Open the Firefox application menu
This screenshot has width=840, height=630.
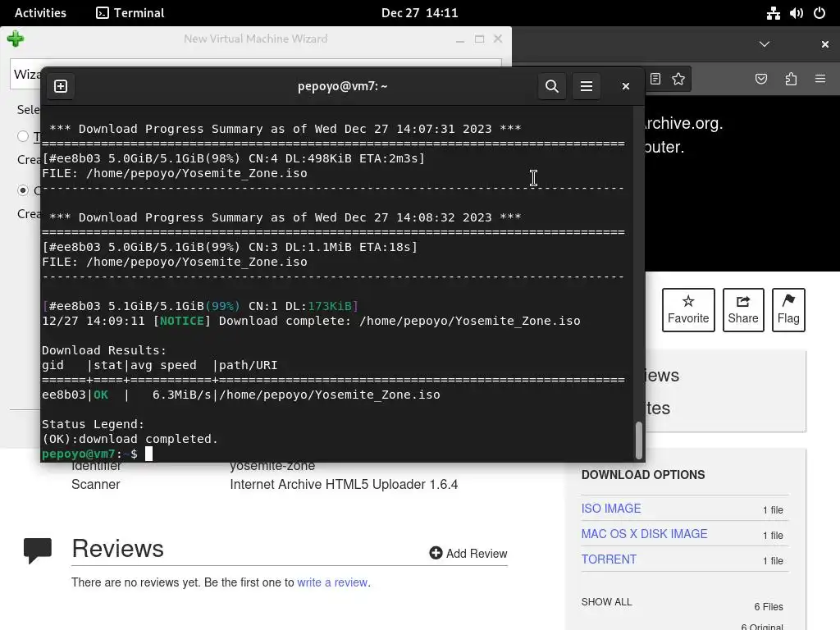(x=820, y=80)
